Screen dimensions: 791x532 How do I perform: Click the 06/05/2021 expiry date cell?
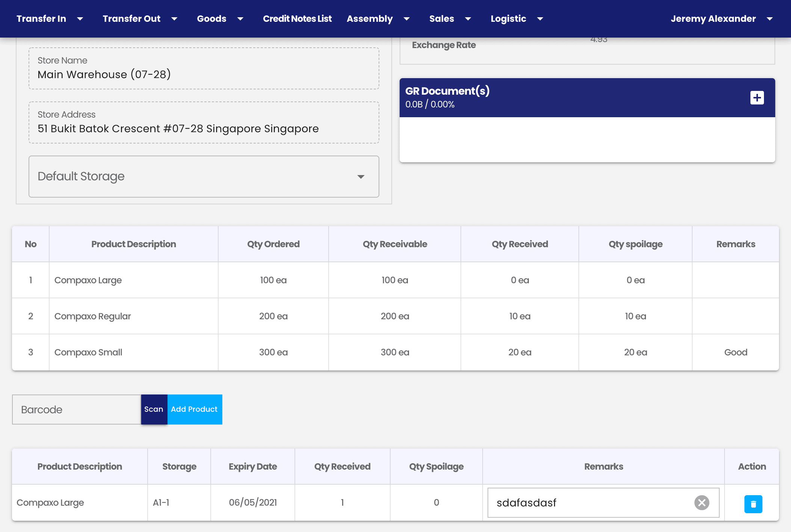[253, 503]
